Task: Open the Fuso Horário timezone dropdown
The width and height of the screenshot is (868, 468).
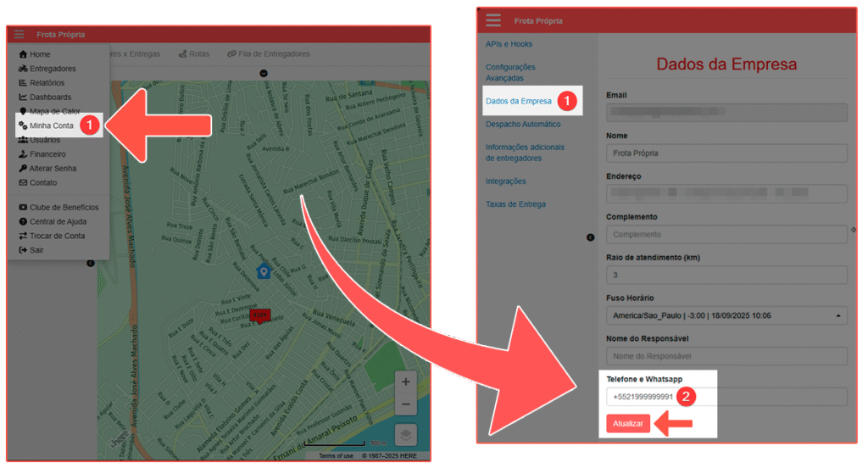Action: coord(726,315)
